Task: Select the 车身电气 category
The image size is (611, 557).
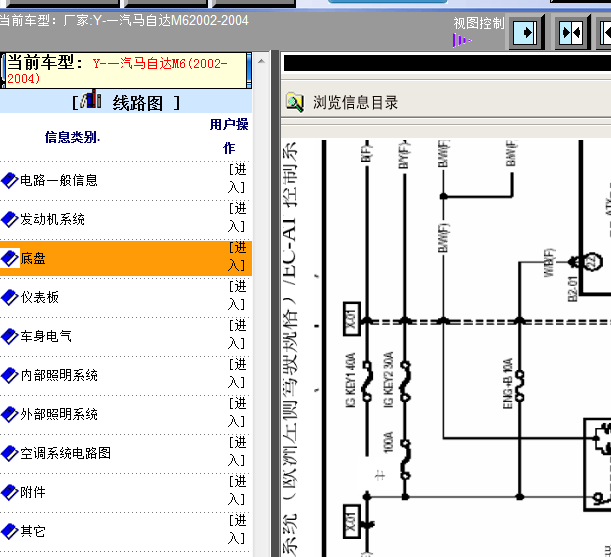Action: [46, 336]
